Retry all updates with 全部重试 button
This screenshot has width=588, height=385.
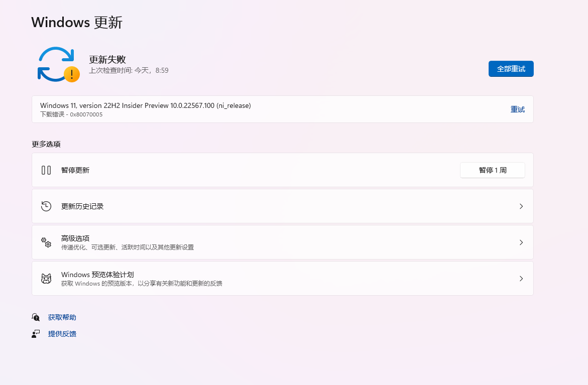pyautogui.click(x=511, y=69)
